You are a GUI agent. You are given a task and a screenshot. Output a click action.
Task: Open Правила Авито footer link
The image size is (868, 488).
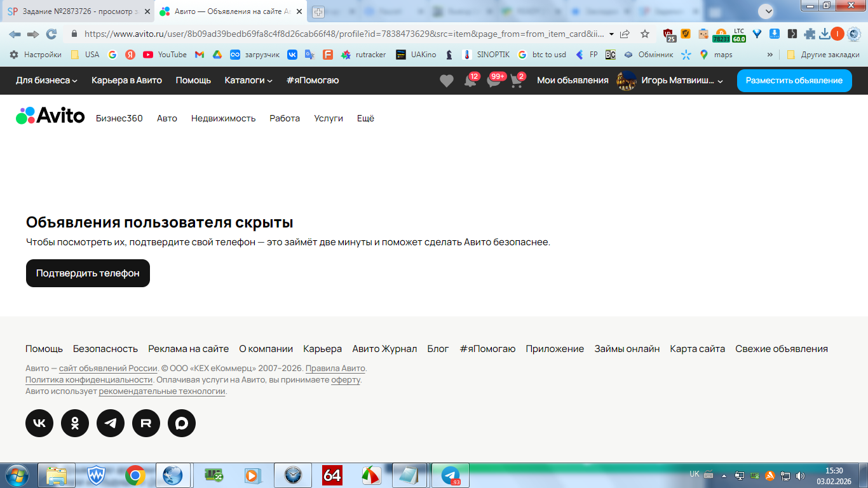[x=336, y=369]
